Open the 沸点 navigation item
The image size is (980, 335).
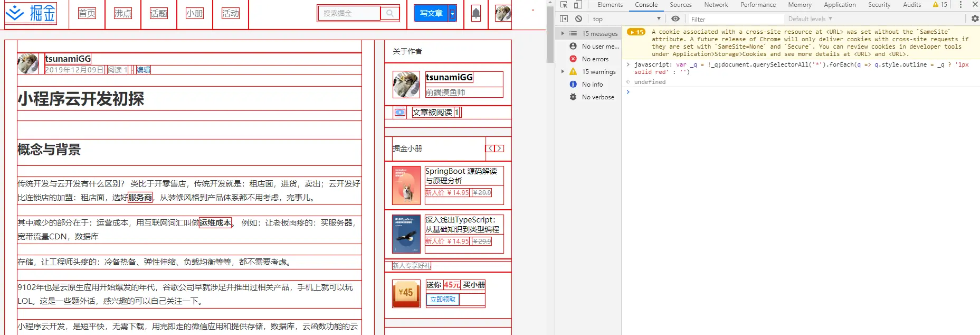tap(123, 13)
